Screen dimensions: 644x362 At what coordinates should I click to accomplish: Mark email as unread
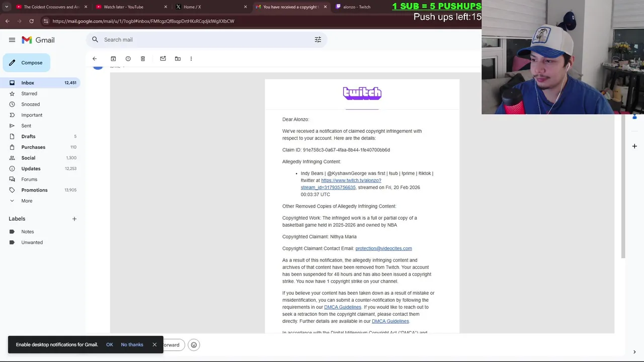coord(163,59)
